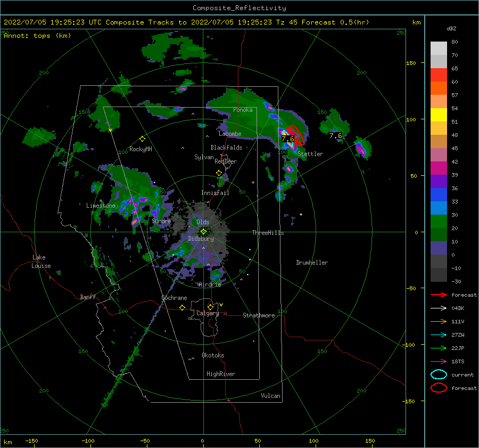Click the cyan current ellipse legend icon
The width and height of the screenshot is (479, 448).
tap(439, 374)
